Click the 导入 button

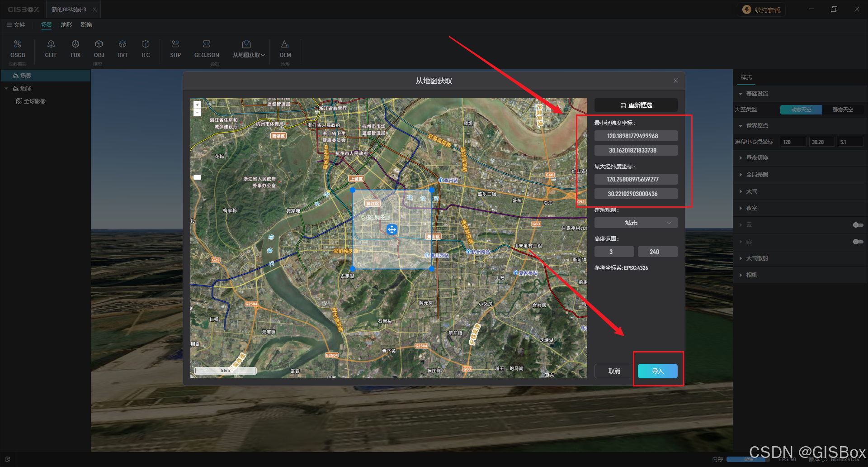658,371
